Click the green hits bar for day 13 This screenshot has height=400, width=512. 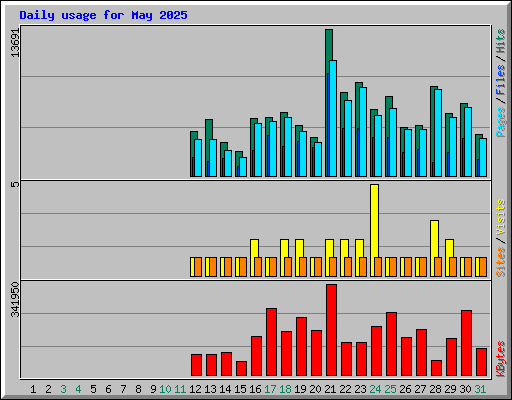(209, 129)
